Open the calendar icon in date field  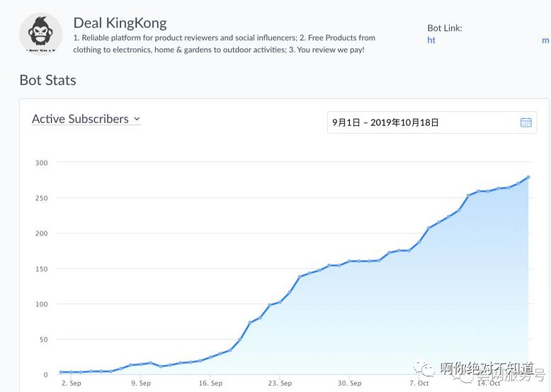526,122
